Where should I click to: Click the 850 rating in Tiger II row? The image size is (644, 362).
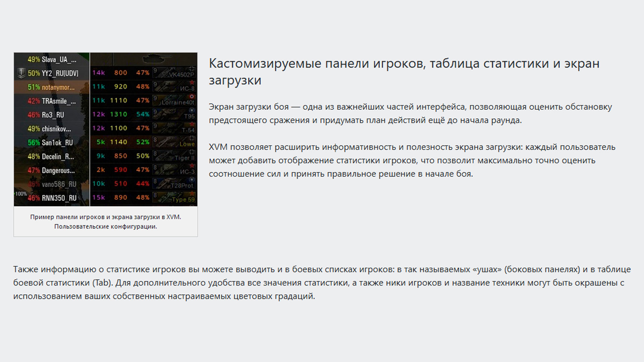point(121,156)
